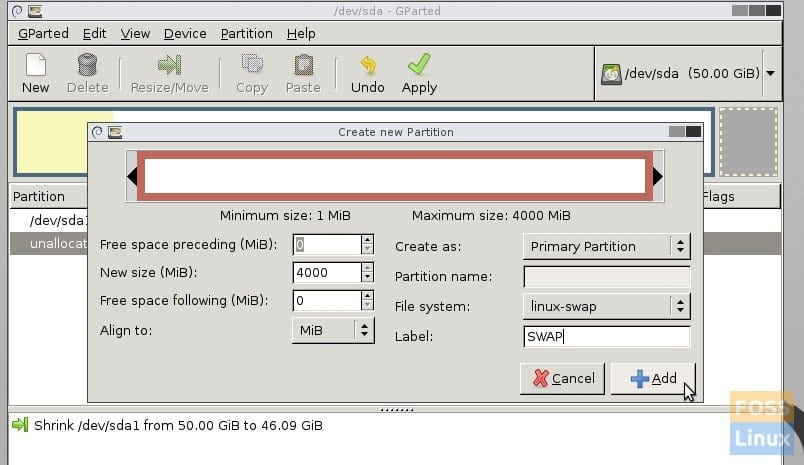Image resolution: width=804 pixels, height=465 pixels.
Task: Click the Resize/Move toolbar icon
Action: [169, 66]
